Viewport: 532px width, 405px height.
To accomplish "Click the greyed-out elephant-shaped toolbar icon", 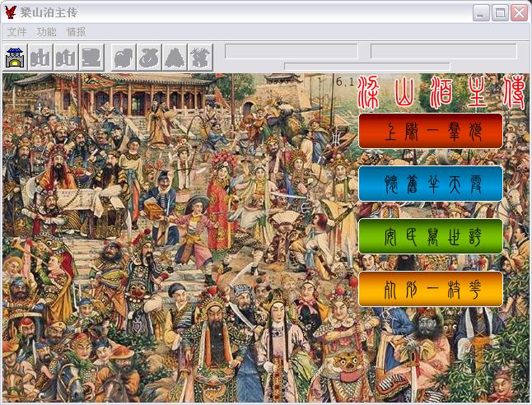I will [124, 57].
